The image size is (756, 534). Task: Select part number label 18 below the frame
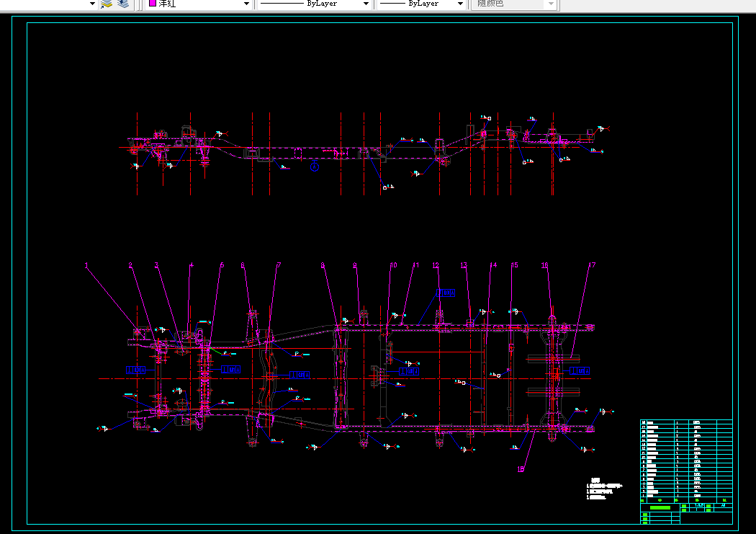tap(521, 469)
